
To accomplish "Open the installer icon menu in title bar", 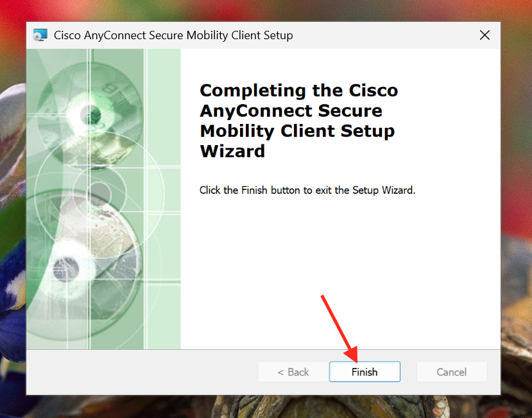I will tap(40, 35).
